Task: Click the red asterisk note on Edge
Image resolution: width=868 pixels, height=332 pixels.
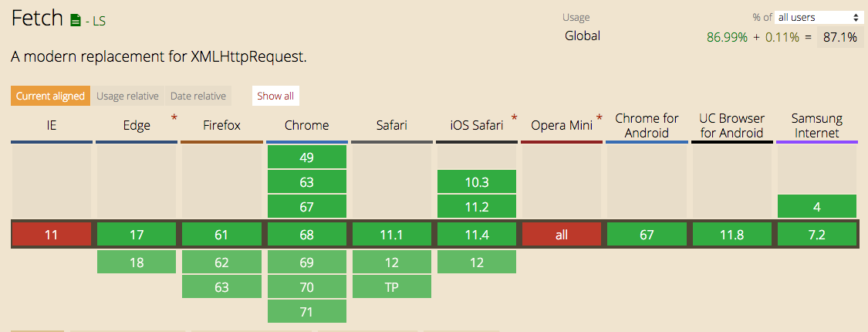Action: click(x=175, y=118)
